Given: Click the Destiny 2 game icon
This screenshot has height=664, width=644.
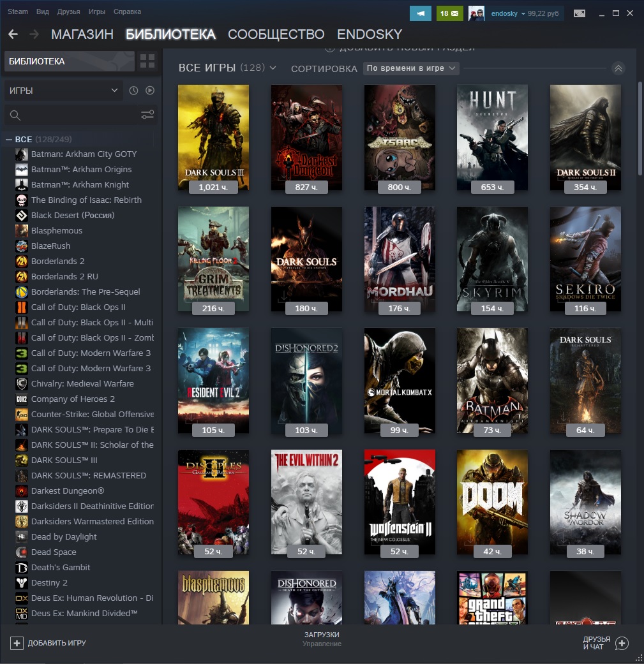Looking at the screenshot, I should coord(22,583).
